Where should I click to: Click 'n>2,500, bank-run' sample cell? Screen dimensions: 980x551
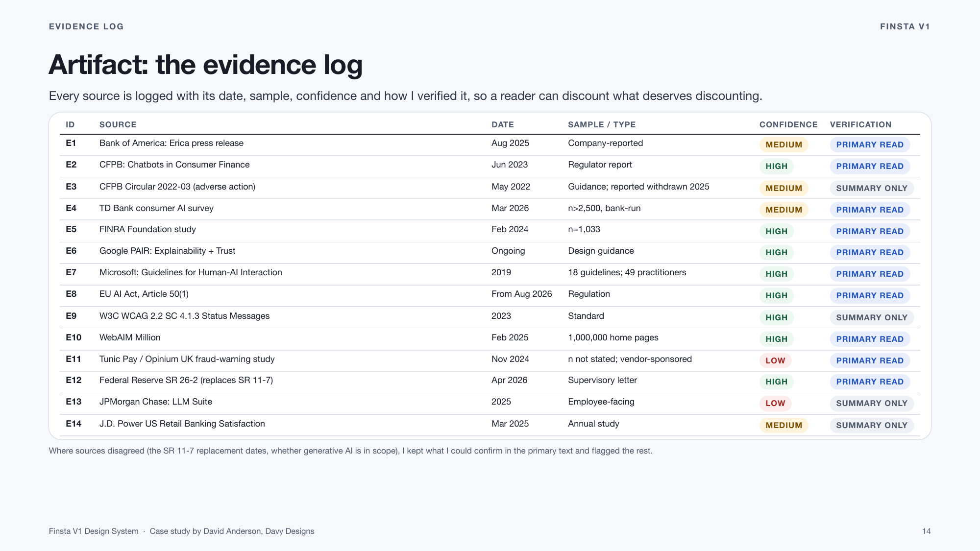604,208
